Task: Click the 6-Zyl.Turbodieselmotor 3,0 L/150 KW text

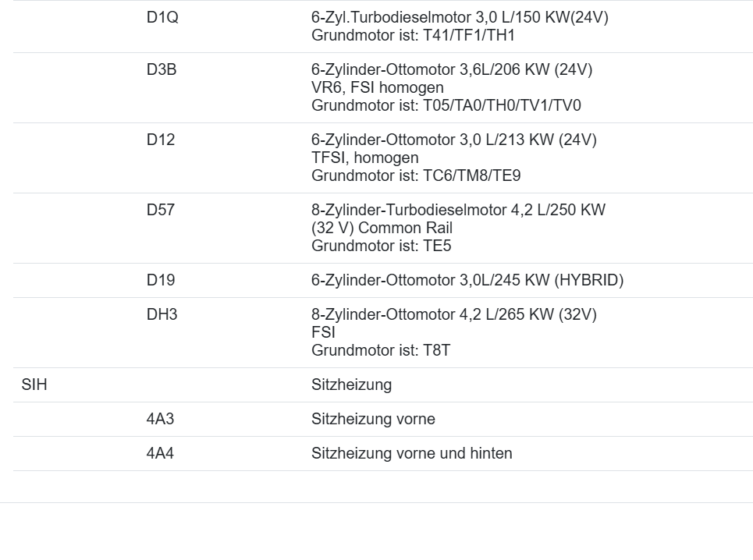Action: 460,18
